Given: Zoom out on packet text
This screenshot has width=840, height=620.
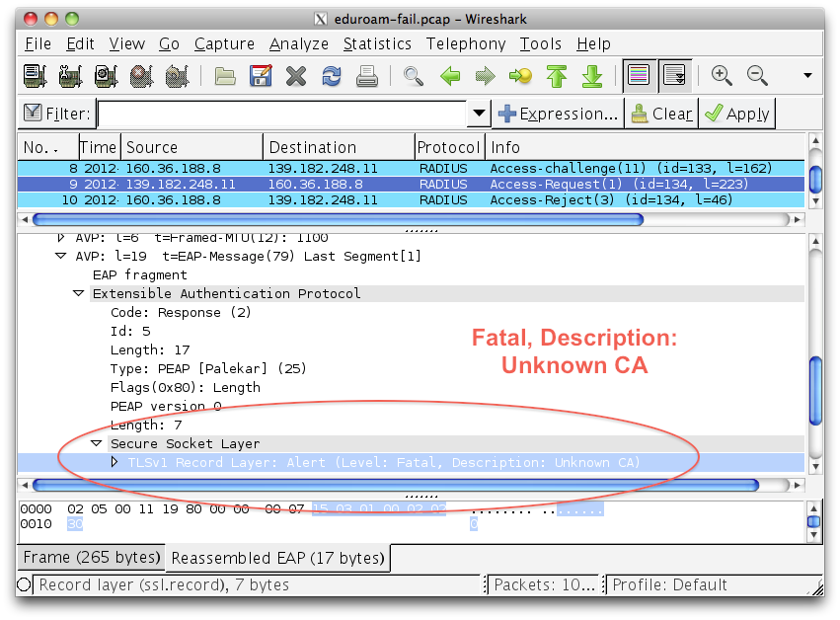Looking at the screenshot, I should click(757, 76).
